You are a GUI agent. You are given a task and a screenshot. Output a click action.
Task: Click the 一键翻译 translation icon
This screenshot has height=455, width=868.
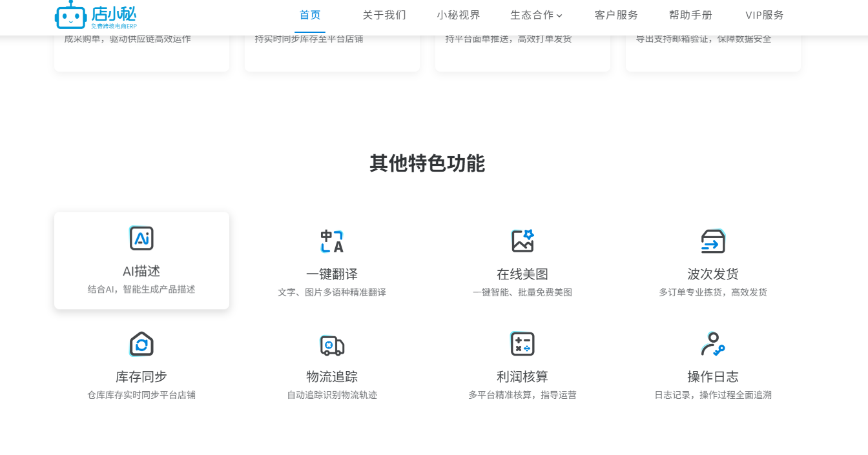tap(332, 241)
